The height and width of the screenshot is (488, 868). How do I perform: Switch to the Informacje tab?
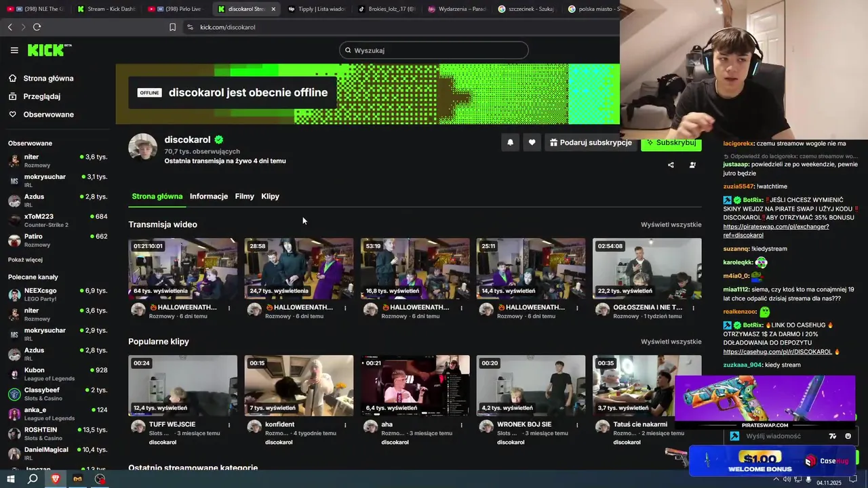tap(209, 197)
